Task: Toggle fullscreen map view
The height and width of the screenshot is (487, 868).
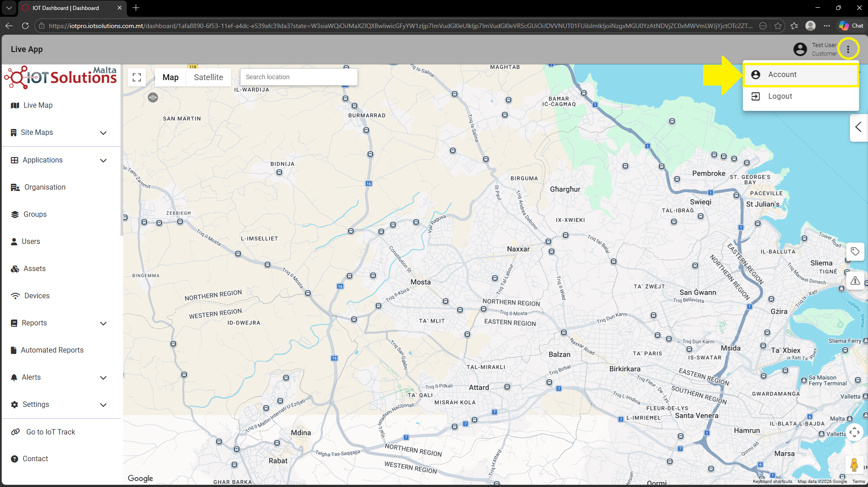Action: pyautogui.click(x=137, y=77)
